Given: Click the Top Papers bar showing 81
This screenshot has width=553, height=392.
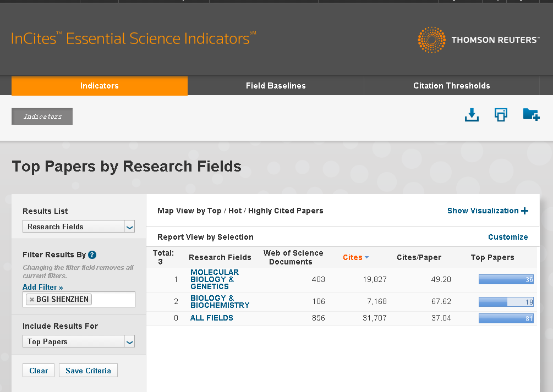Looking at the screenshot, I should [506, 318].
